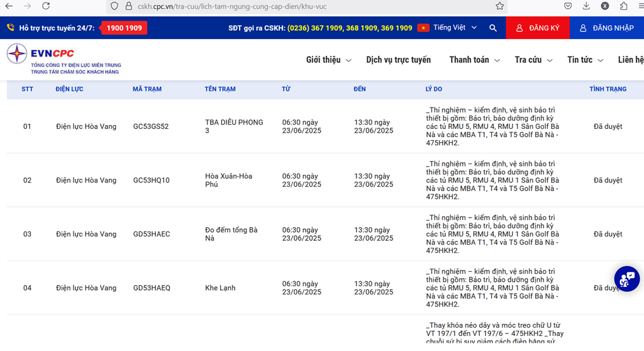The width and height of the screenshot is (644, 351).
Task: Open the floating chat support widget
Action: 626,279
